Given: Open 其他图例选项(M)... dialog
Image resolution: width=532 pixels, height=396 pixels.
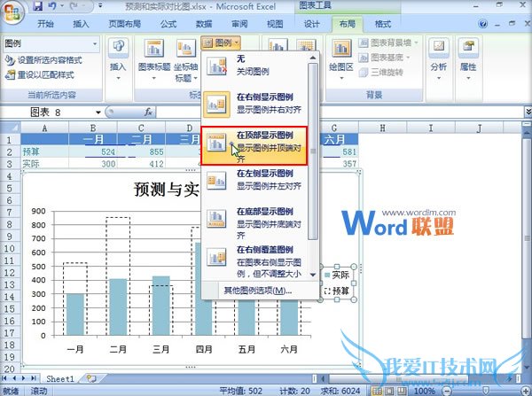Looking at the screenshot, I should pos(258,291).
